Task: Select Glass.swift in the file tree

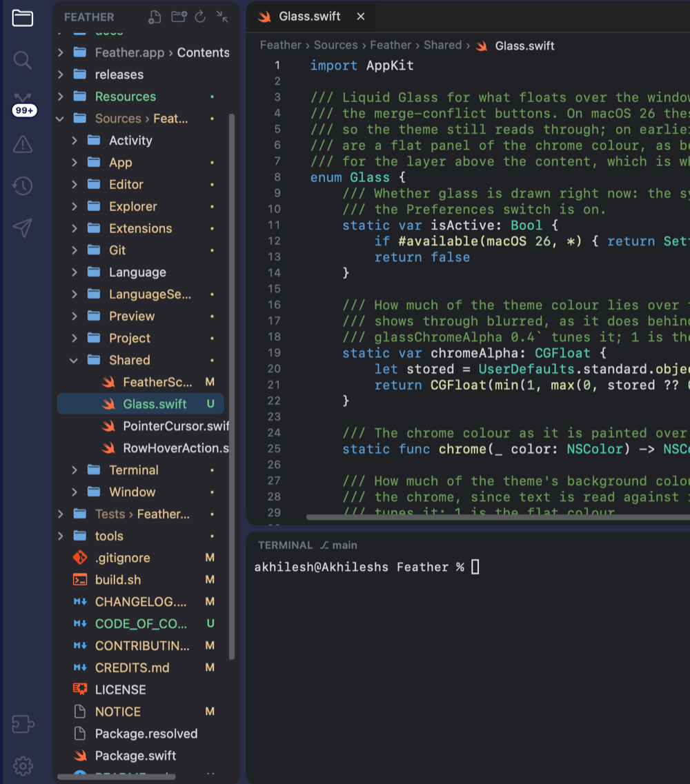Action: (141, 404)
